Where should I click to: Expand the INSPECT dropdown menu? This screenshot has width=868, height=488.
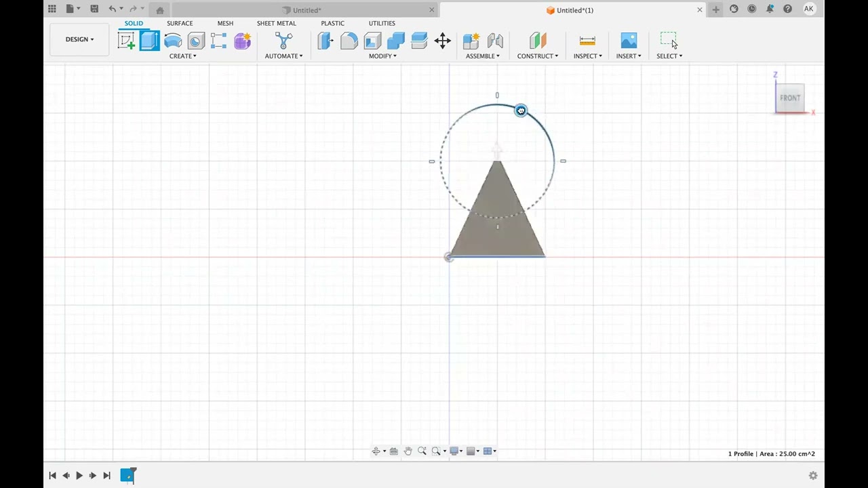(x=588, y=56)
